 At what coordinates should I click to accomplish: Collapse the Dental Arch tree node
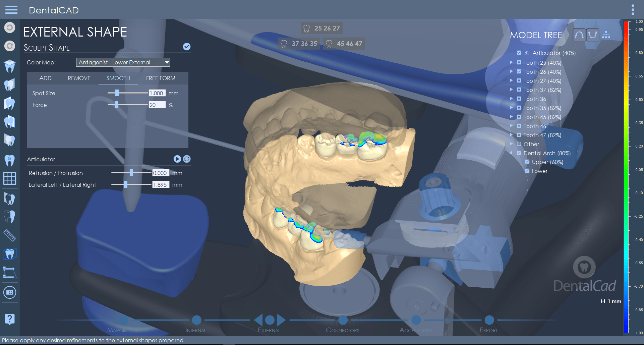[511, 153]
